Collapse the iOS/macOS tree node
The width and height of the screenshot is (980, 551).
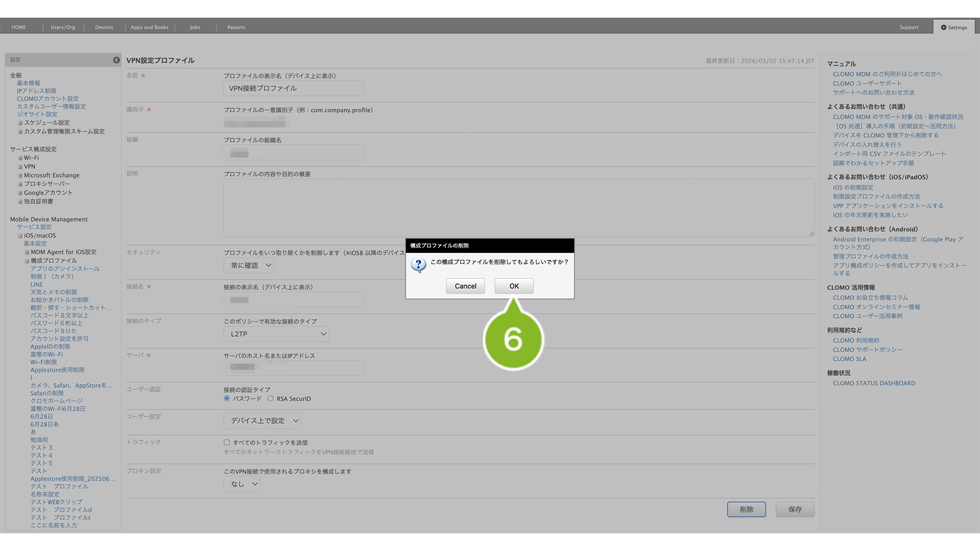20,236
